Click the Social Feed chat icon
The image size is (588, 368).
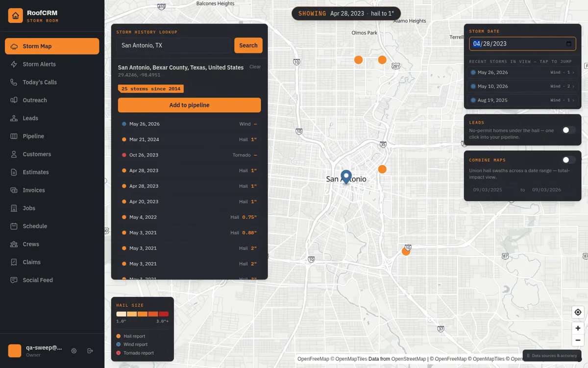coord(14,280)
